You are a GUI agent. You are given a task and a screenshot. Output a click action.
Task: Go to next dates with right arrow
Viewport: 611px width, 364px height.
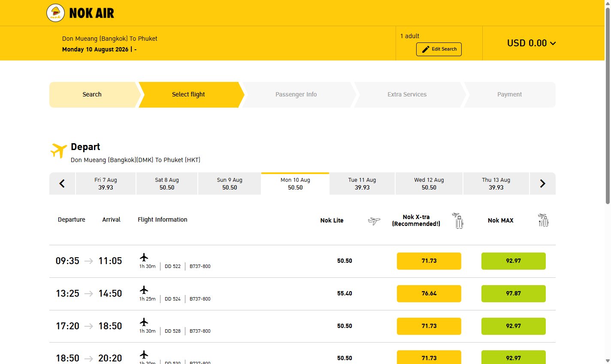point(543,184)
